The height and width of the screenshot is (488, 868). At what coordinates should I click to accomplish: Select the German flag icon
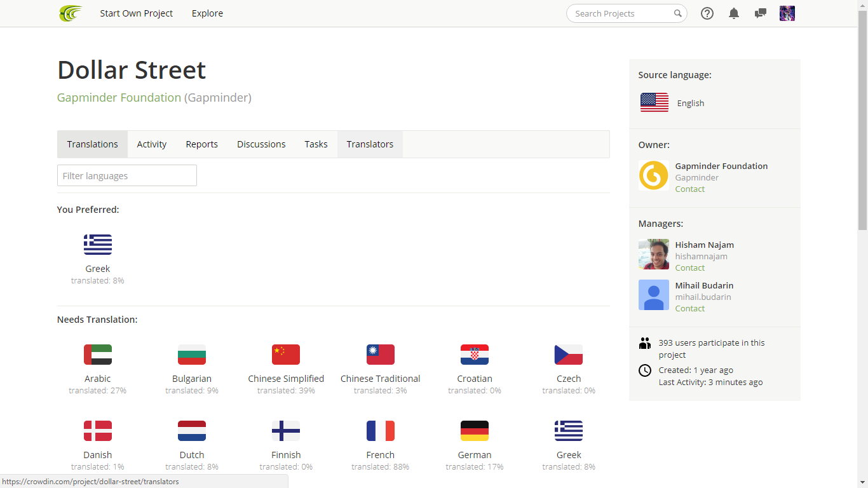point(475,431)
